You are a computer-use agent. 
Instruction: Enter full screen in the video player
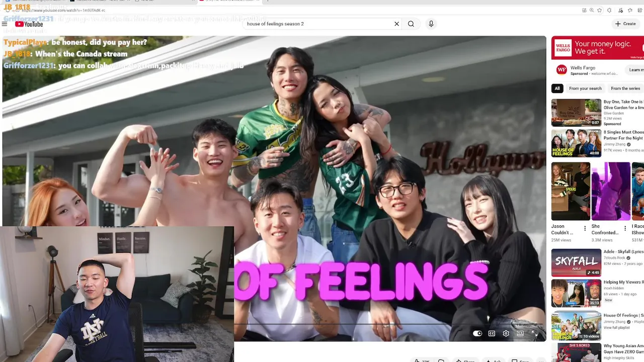tap(534, 333)
